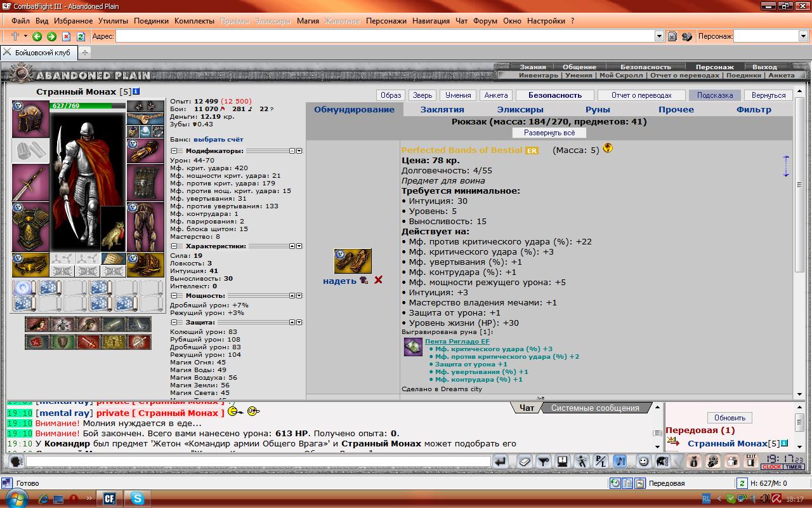Click the refresh page icon in toolbar
The height and width of the screenshot is (508, 812).
pos(81,37)
